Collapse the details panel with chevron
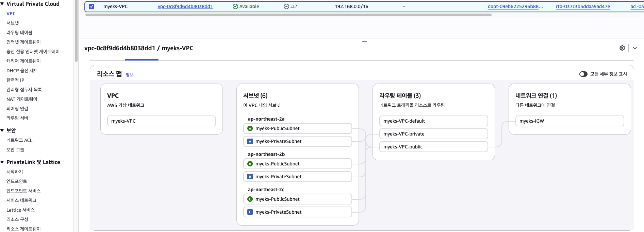Screen dimensions: 644x232 click(x=635, y=48)
